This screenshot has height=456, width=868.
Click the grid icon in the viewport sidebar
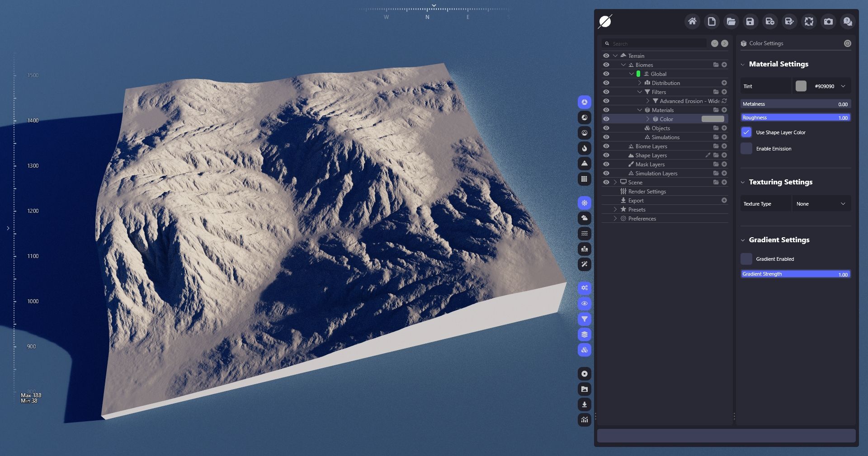(585, 179)
